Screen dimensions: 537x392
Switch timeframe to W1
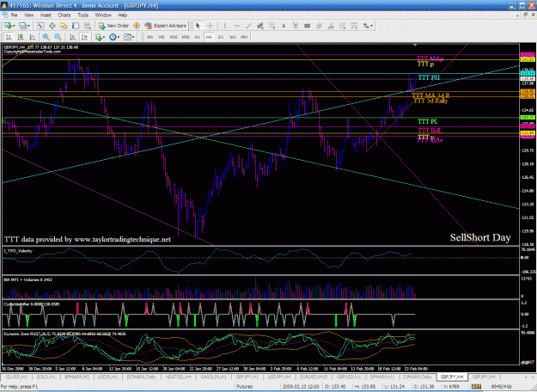pyautogui.click(x=233, y=37)
